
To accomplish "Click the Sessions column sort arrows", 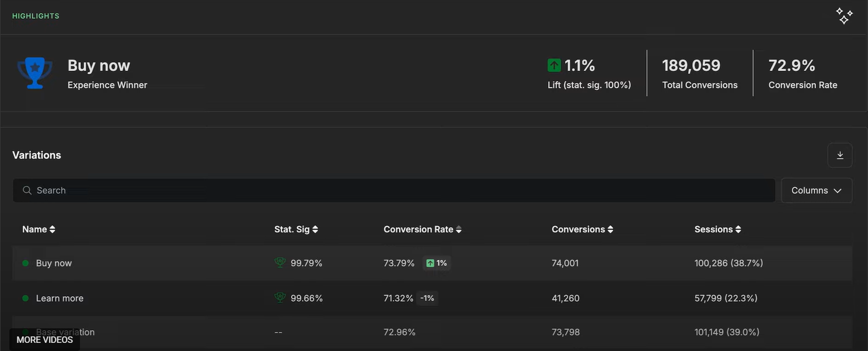I will (x=738, y=229).
